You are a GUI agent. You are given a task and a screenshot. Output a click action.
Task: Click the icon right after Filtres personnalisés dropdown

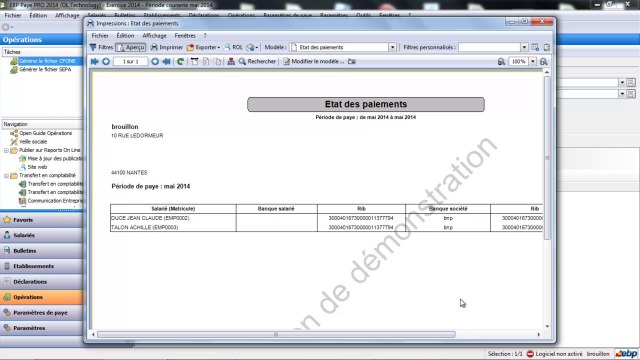(x=535, y=47)
